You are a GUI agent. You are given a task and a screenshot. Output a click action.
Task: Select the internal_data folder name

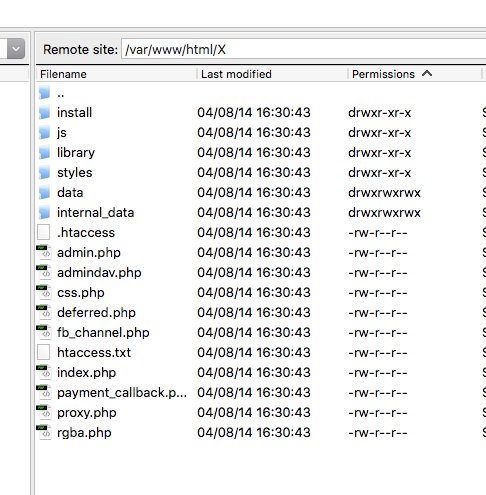coord(95,212)
